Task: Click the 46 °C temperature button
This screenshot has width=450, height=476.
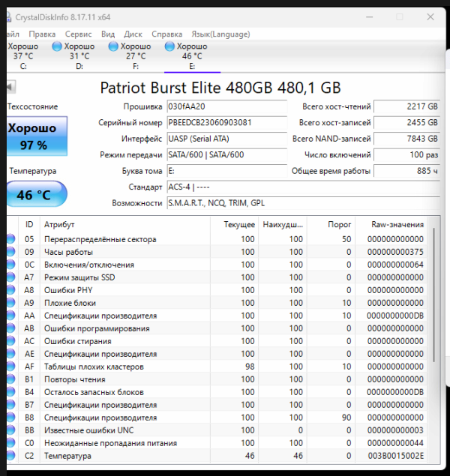Action: coord(33,195)
